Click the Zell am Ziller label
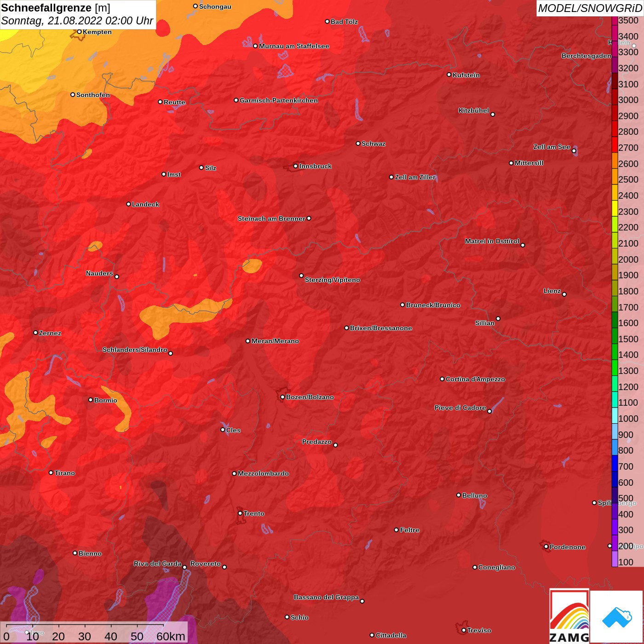 click(x=415, y=177)
